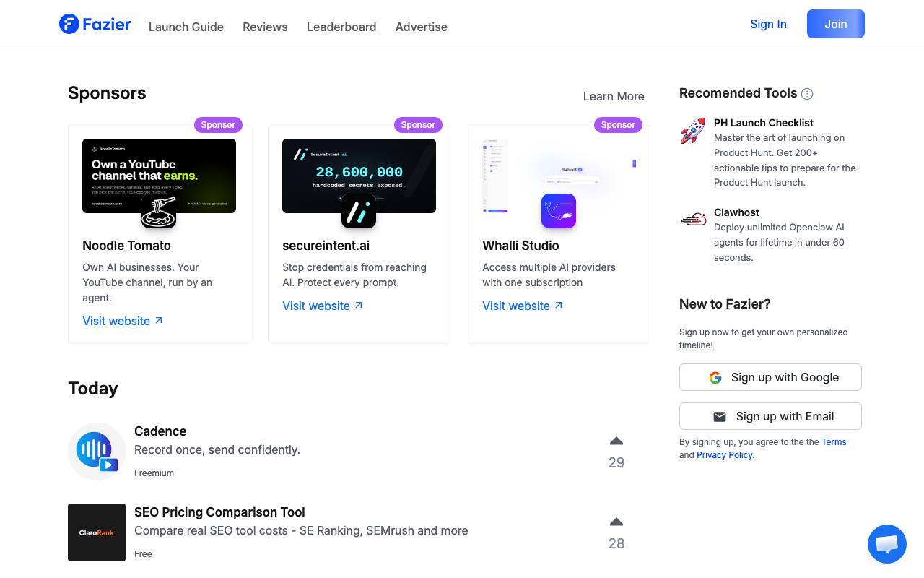924x578 pixels.
Task: Click the Recomended Tools help question-mark icon
Action: point(807,94)
